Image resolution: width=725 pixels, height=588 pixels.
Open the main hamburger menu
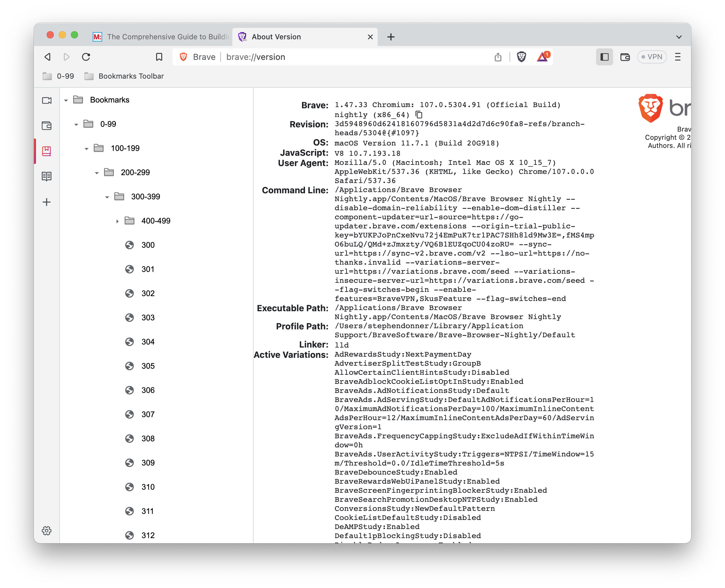677,57
